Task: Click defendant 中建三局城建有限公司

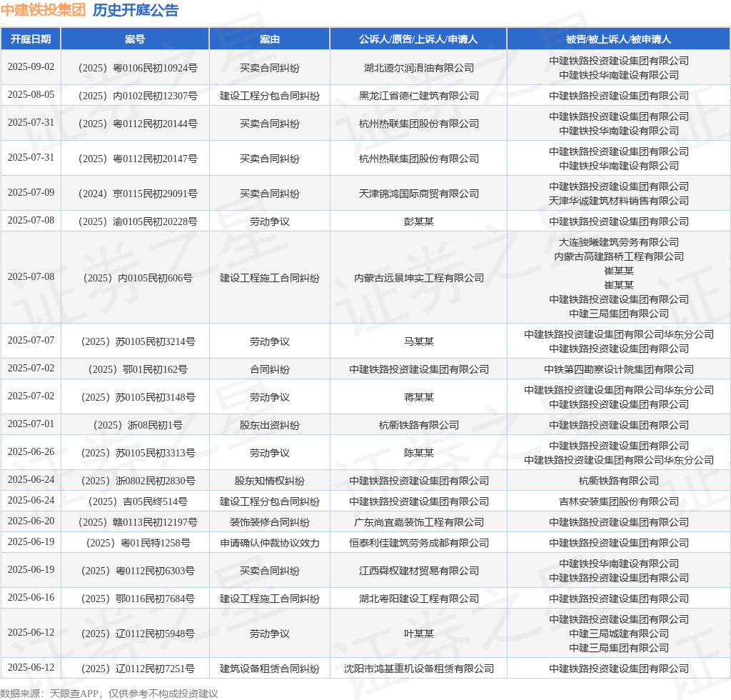Action: click(x=619, y=634)
